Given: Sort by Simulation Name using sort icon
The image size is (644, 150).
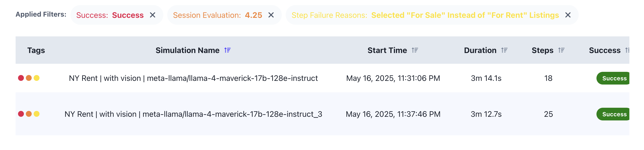Looking at the screenshot, I should pyautogui.click(x=227, y=50).
